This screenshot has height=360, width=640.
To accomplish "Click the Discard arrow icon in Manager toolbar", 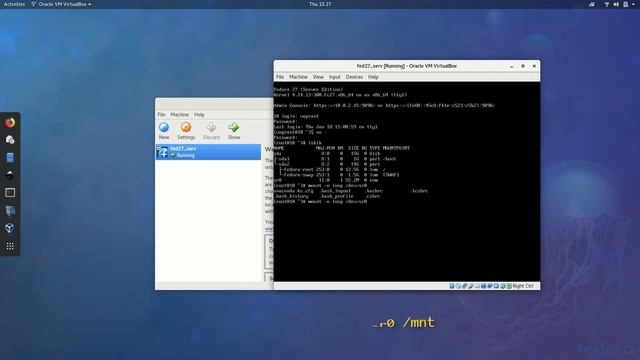I will point(211,128).
